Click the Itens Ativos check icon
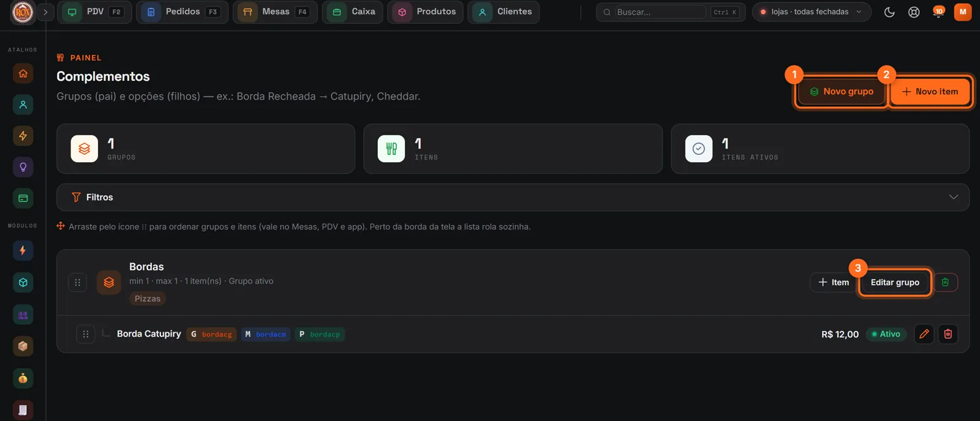The height and width of the screenshot is (421, 980). coord(699,149)
